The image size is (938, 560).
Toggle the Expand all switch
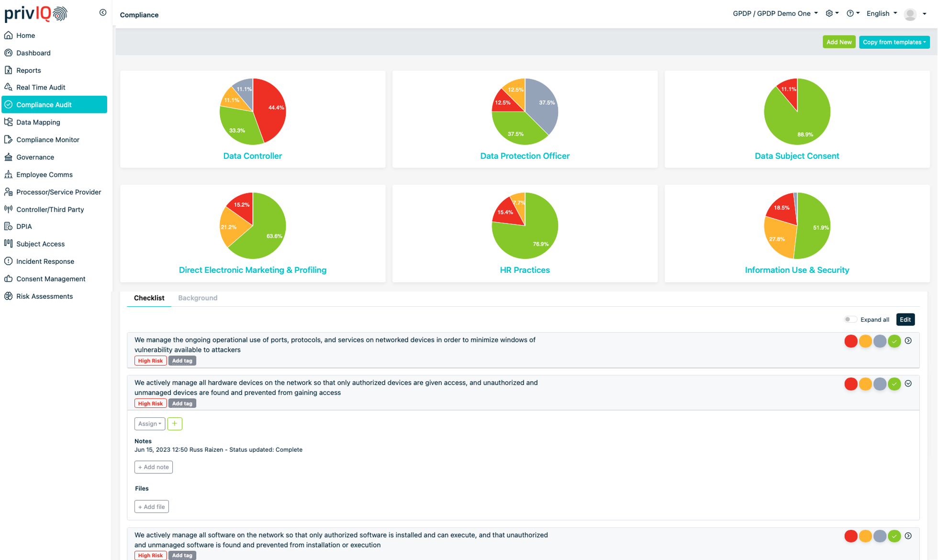click(850, 319)
